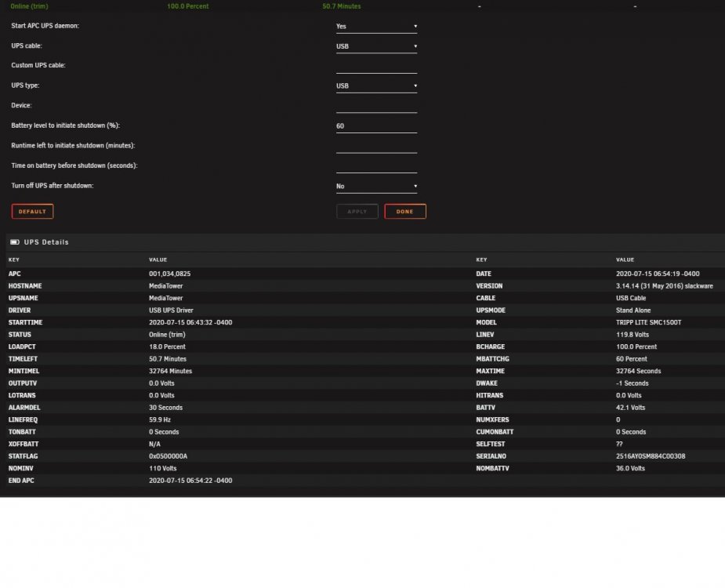Select the APC value 001,034,0825
The width and height of the screenshot is (725, 588).
[x=170, y=274]
